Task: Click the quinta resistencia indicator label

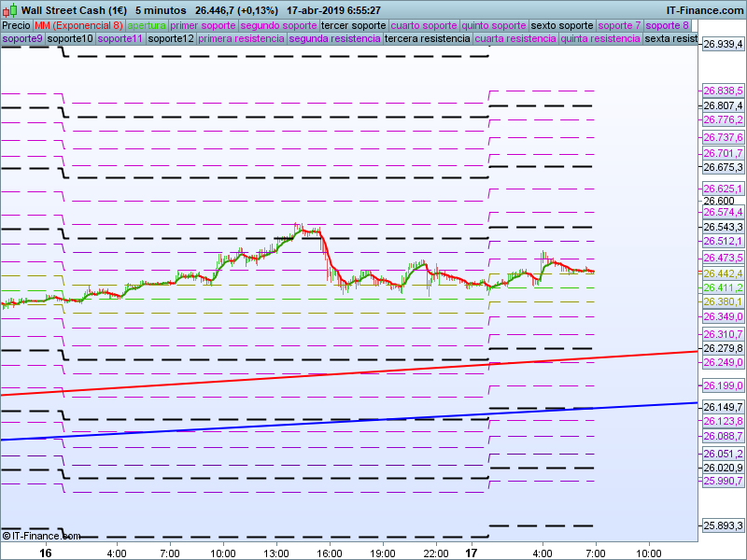Action: tap(601, 38)
